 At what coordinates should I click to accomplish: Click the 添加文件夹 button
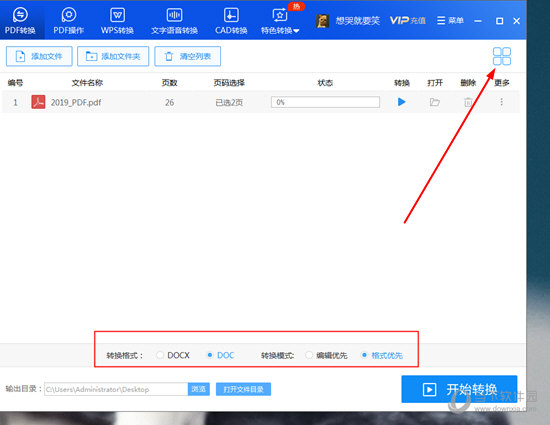(113, 56)
